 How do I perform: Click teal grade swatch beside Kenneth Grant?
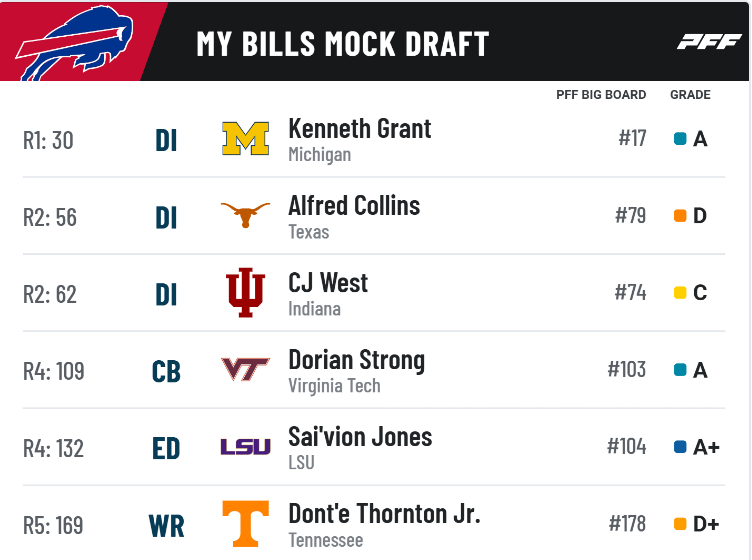680,139
